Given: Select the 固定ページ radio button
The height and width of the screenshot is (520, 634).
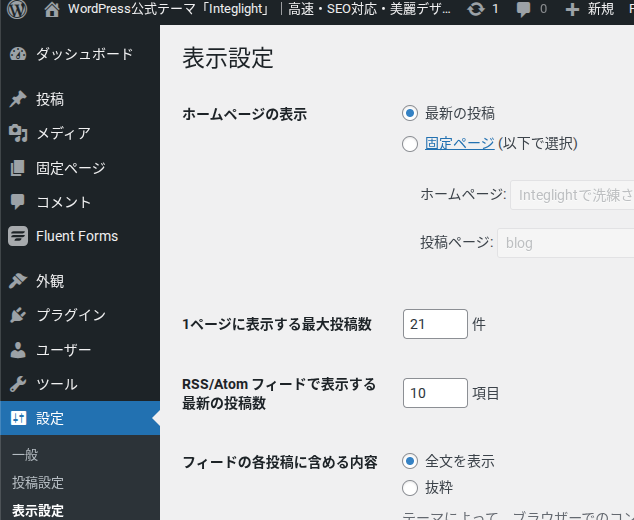Looking at the screenshot, I should coord(410,144).
